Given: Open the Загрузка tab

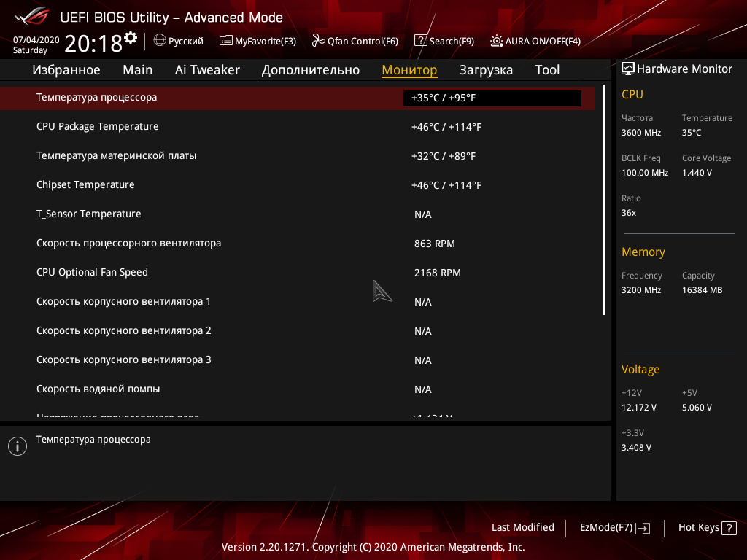Looking at the screenshot, I should point(486,70).
